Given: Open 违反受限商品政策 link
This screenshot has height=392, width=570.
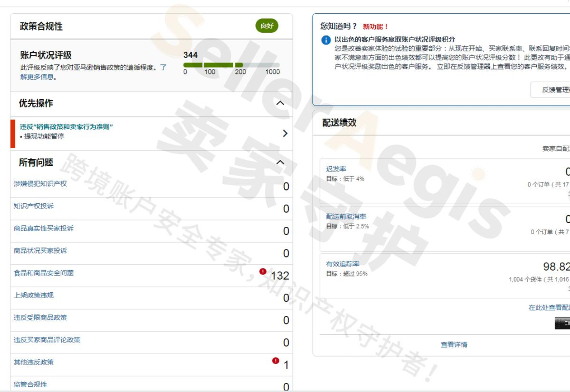Looking at the screenshot, I should pos(40,318).
